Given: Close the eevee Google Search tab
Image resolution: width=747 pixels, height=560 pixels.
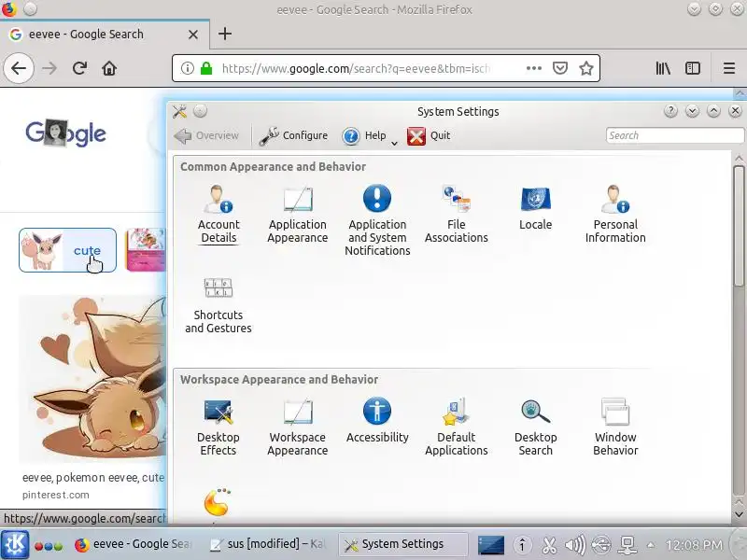Looking at the screenshot, I should point(193,35).
